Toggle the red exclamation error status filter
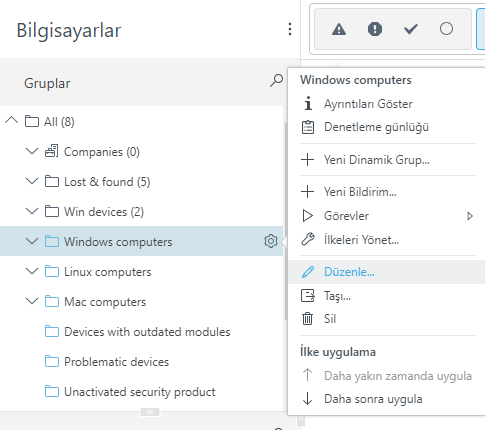485x430 pixels. 375,29
